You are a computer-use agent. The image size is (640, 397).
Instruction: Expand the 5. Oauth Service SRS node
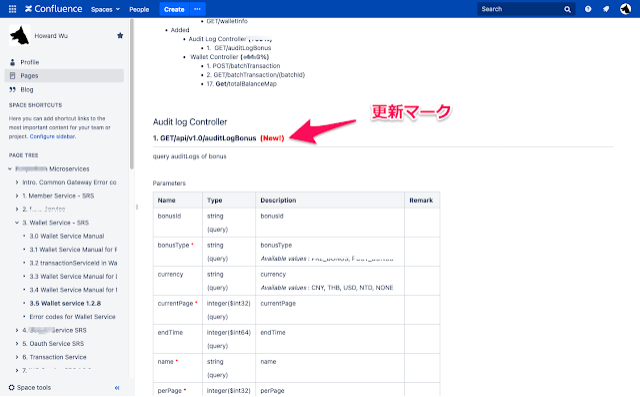pyautogui.click(x=17, y=344)
